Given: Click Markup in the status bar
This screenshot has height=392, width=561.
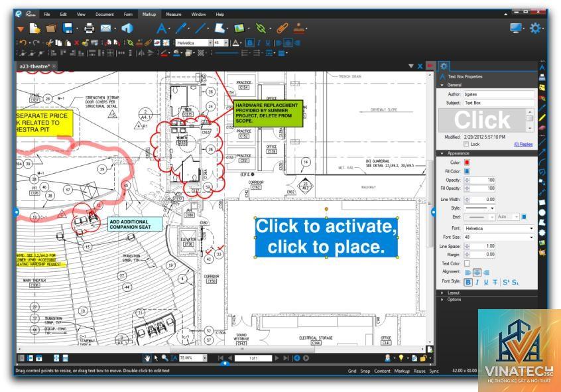Looking at the screenshot, I should click(402, 371).
